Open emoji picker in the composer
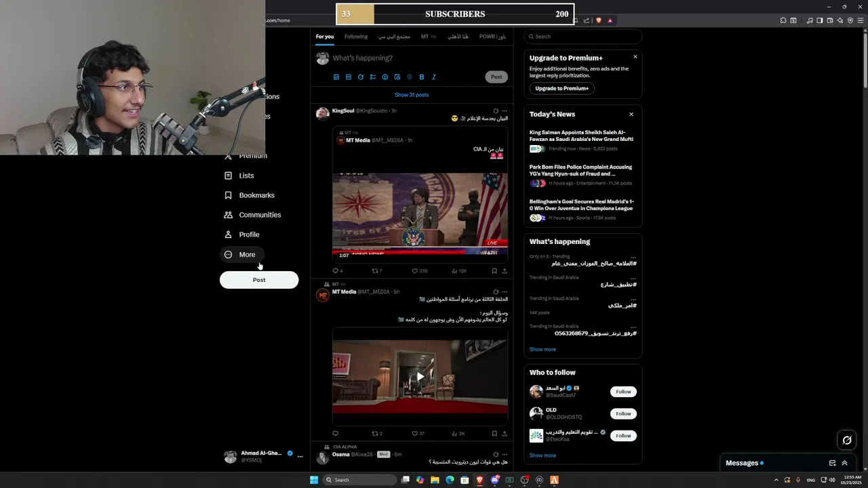This screenshot has height=488, width=868. tap(384, 77)
